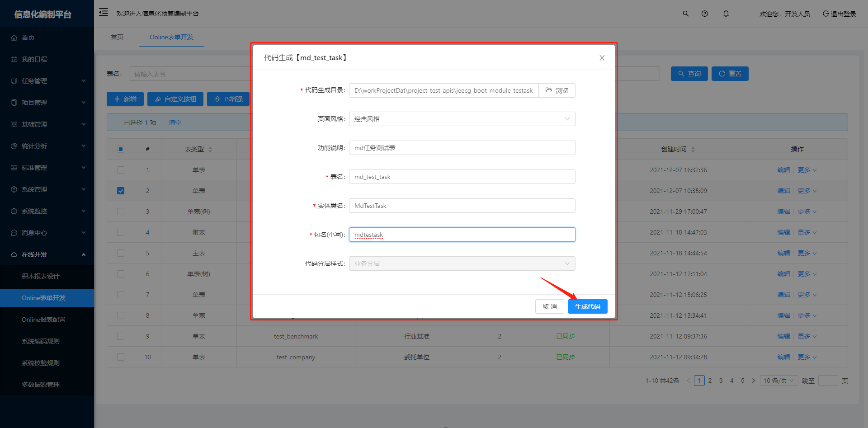This screenshot has width=868, height=428.
Task: Click the 统计分析 pie chart icon
Action: click(x=14, y=146)
